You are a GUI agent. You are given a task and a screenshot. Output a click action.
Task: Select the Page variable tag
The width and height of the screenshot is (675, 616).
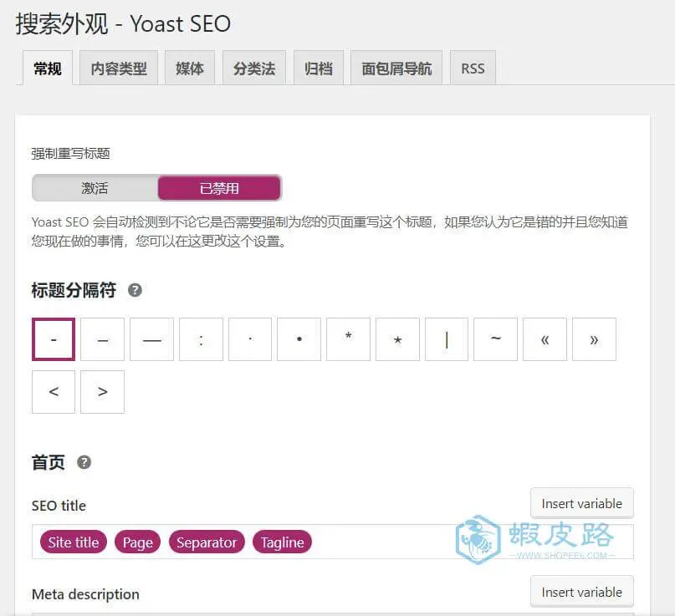click(x=138, y=542)
